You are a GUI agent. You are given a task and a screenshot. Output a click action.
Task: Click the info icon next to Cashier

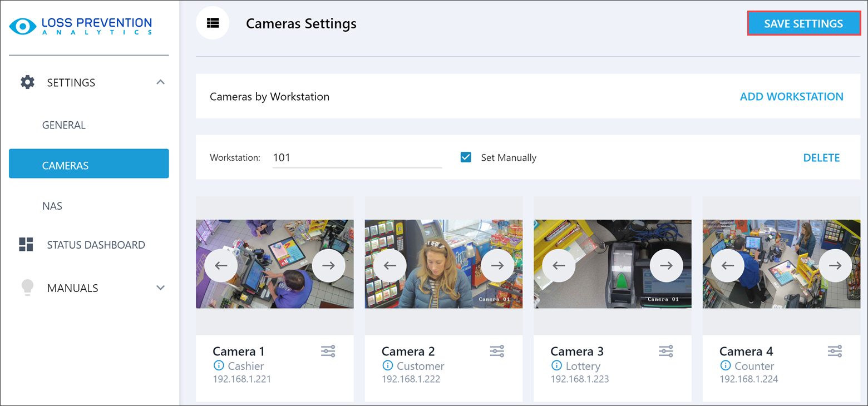click(x=218, y=365)
